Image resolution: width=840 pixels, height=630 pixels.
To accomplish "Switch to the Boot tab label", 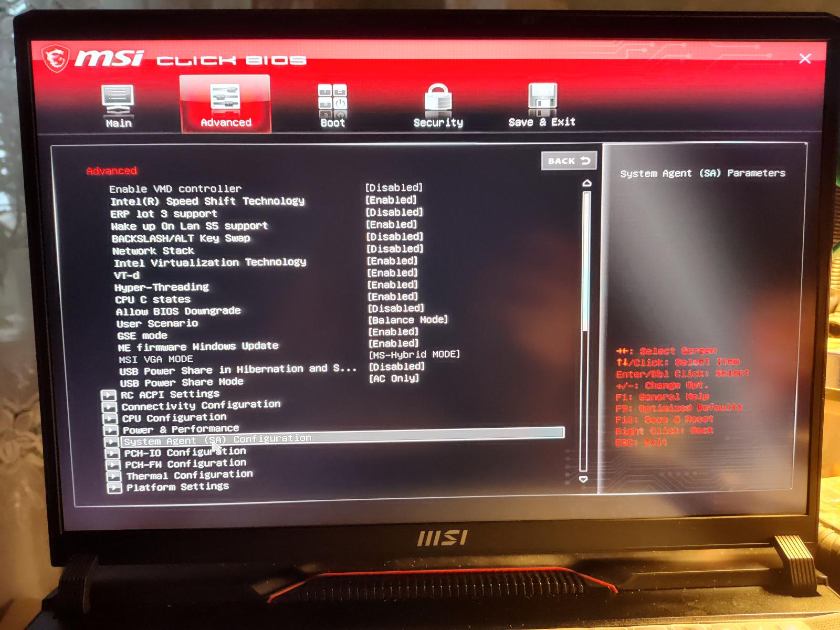I will point(333,123).
